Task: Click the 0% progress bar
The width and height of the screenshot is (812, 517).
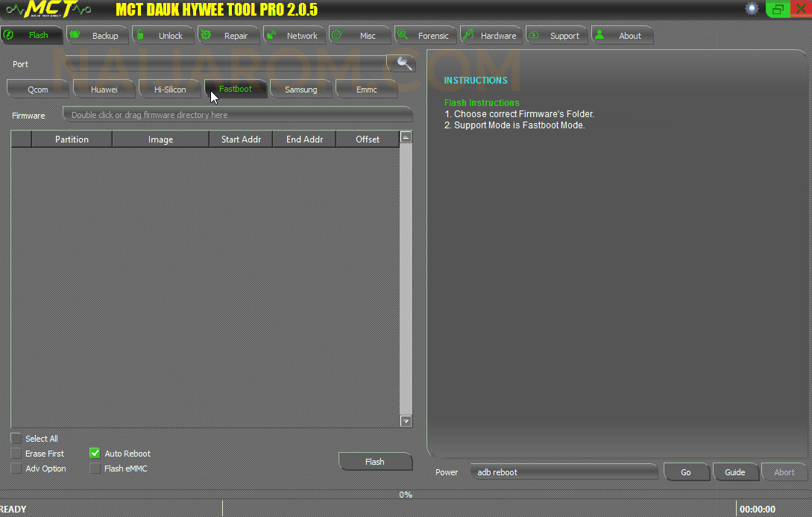Action: (x=406, y=495)
